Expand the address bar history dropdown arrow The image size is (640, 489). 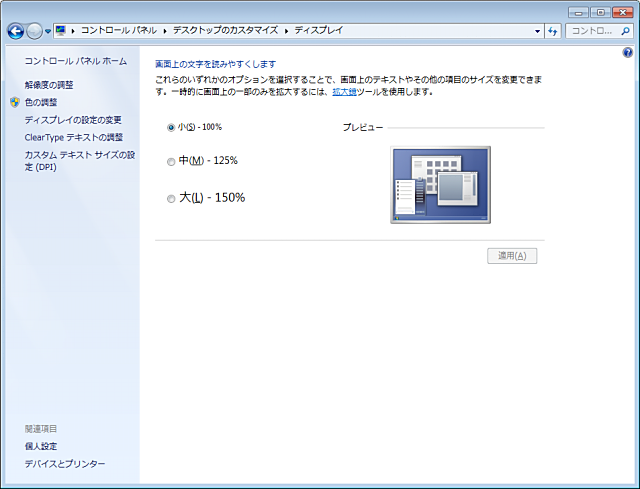pyautogui.click(x=537, y=31)
